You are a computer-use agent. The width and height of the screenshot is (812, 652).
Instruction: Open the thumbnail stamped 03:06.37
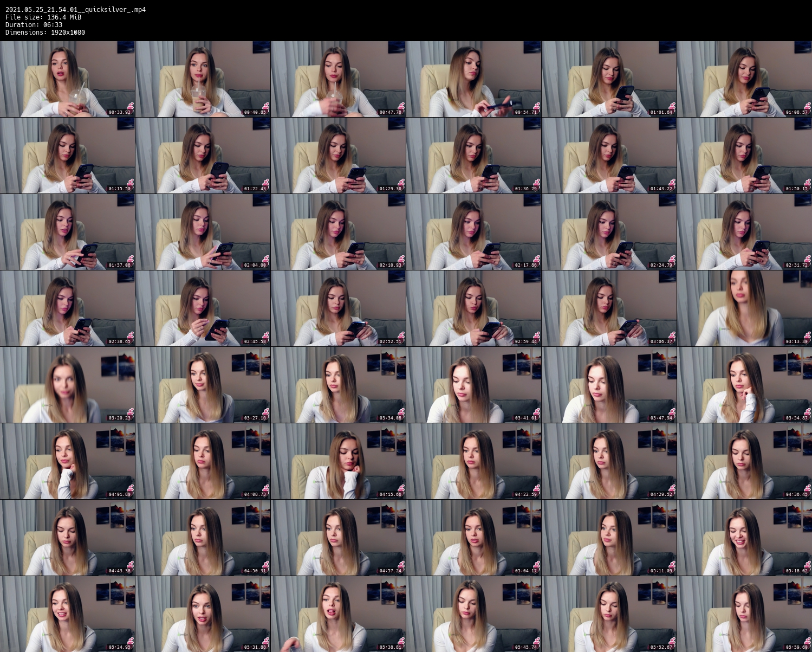pyautogui.click(x=609, y=308)
